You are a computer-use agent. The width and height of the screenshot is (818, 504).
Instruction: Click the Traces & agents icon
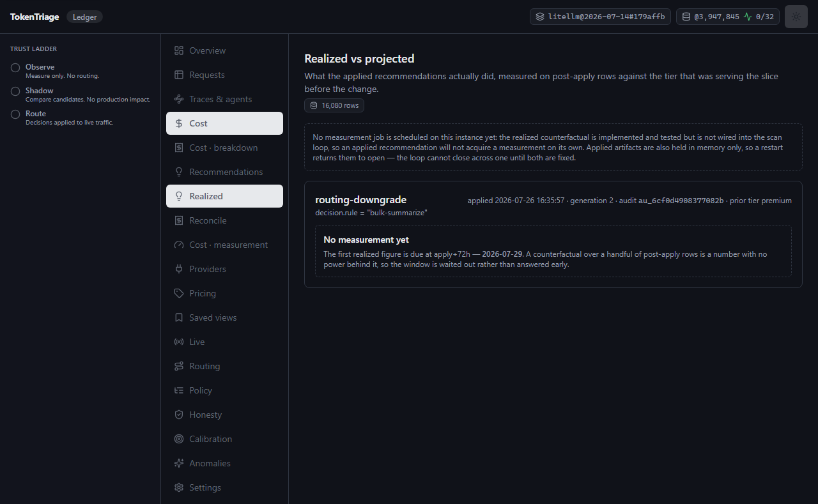(179, 99)
